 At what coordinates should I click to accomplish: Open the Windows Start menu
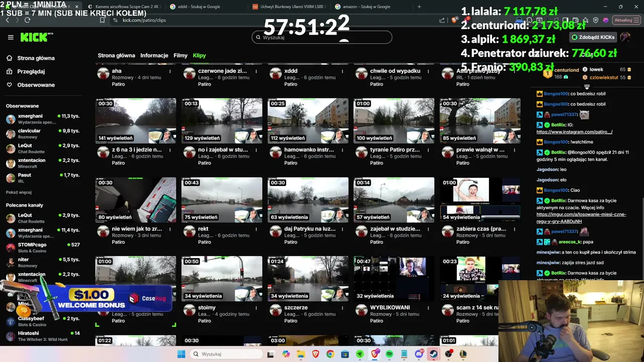coord(181,354)
